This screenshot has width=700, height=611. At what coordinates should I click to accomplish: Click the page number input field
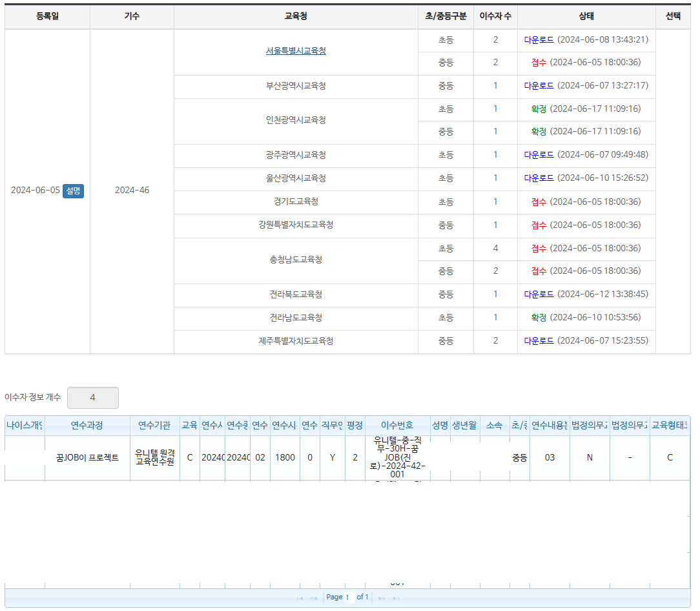point(349,597)
